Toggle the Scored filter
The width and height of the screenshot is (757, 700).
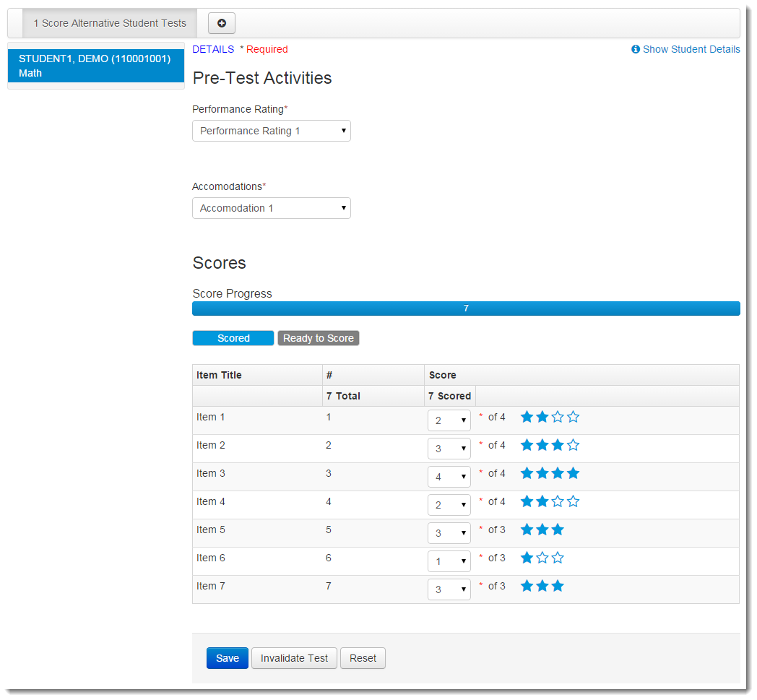point(233,337)
